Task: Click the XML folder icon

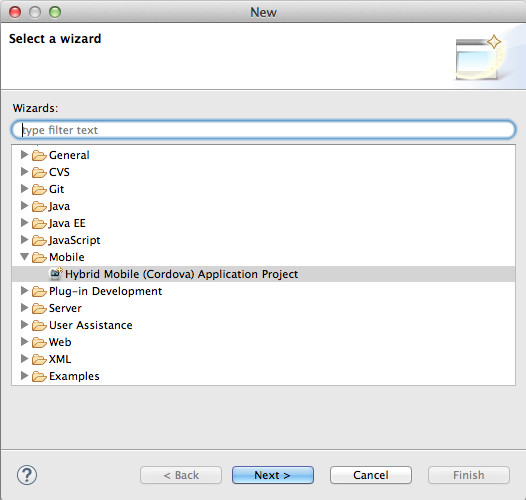Action: pos(39,359)
